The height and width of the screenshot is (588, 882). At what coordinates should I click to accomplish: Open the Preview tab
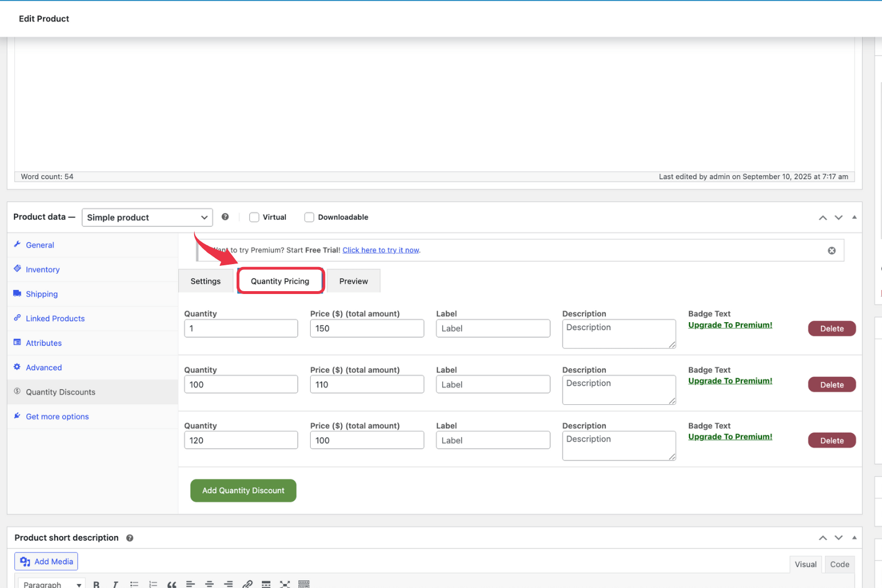click(353, 281)
